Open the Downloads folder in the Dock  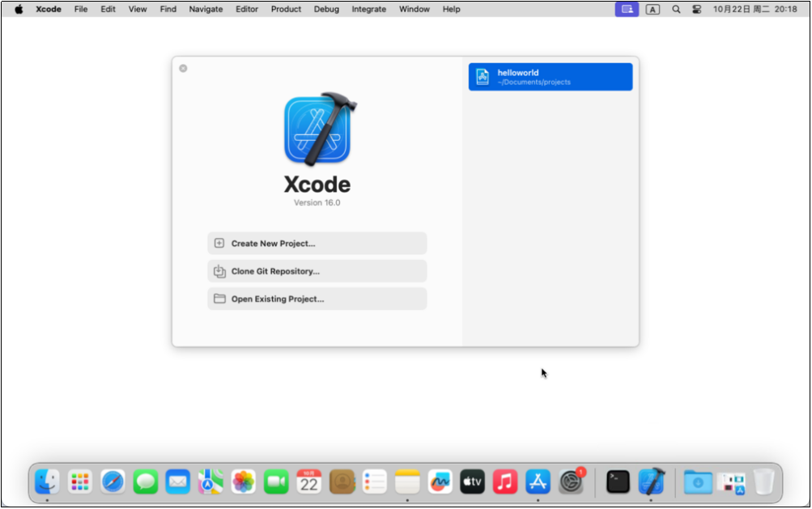click(698, 482)
